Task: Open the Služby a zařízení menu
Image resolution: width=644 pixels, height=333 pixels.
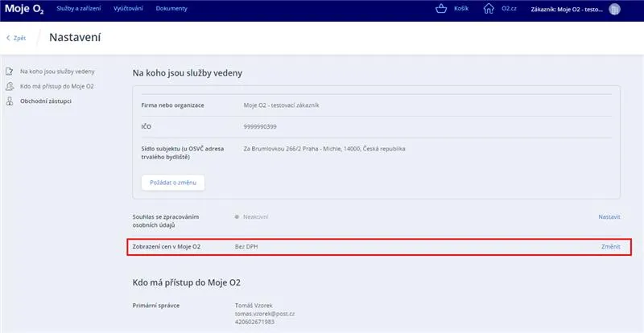Action: click(x=79, y=9)
